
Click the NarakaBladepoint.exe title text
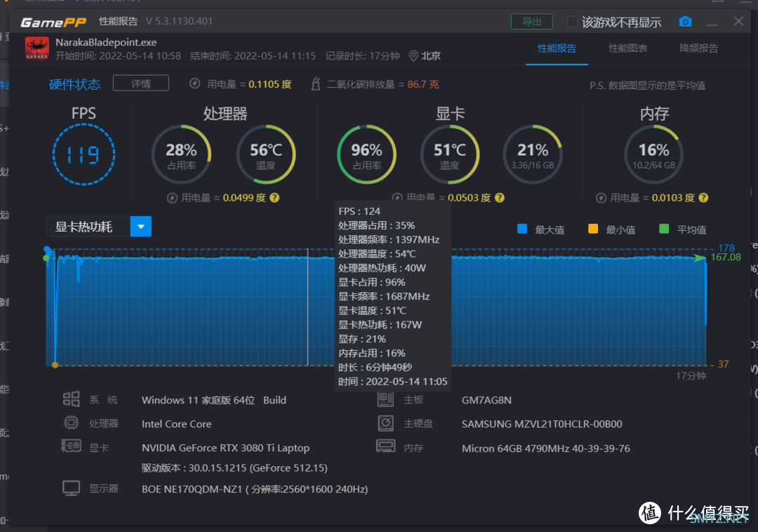[106, 43]
